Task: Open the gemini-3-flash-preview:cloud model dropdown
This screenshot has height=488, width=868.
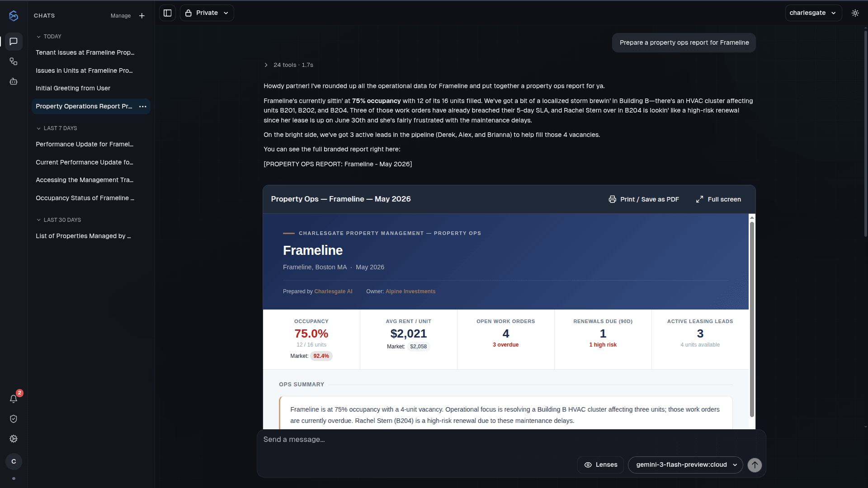Action: [x=685, y=465]
